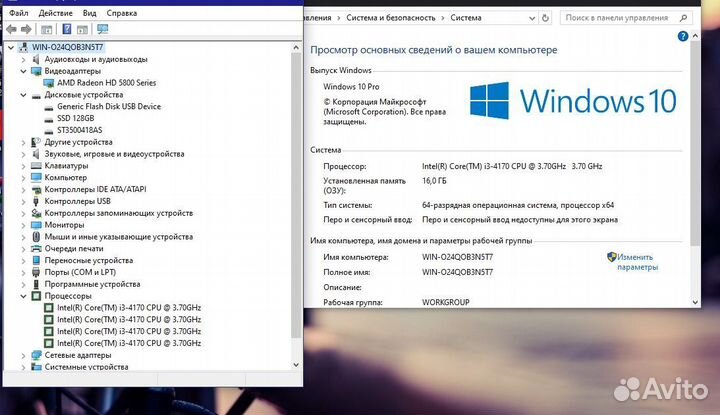
Task: Open the Справка menu
Action: point(122,13)
